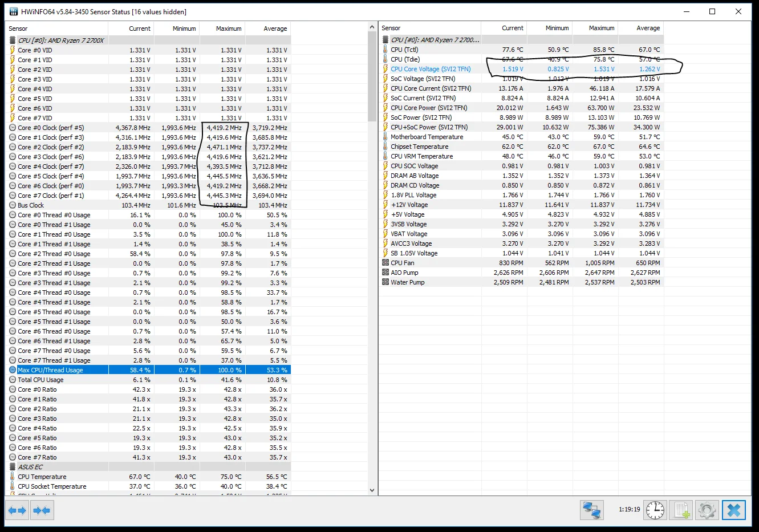Click left panel scrollbar down arrow
759x532 pixels.
(x=372, y=490)
